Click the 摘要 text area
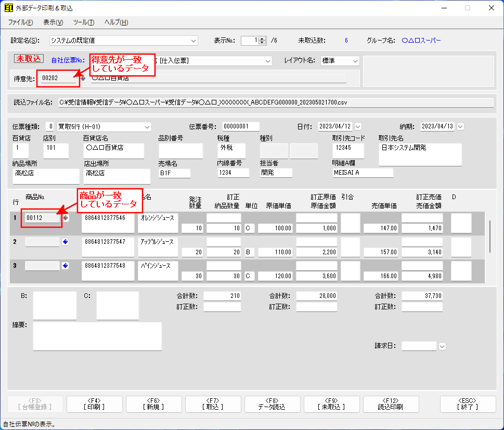 (97, 336)
